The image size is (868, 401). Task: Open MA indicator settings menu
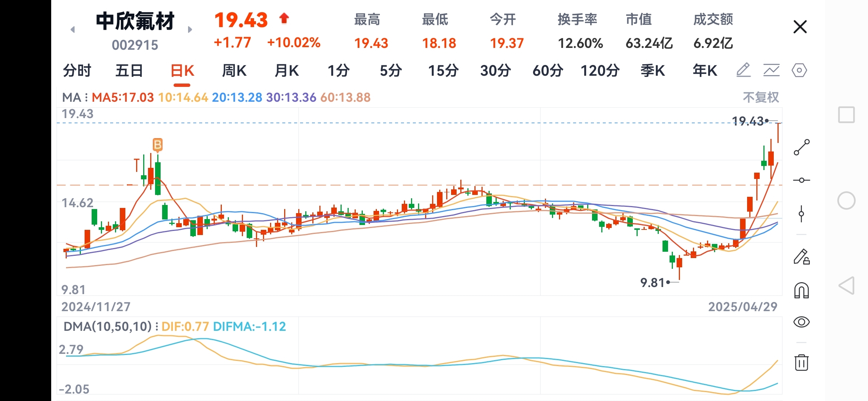(x=75, y=97)
